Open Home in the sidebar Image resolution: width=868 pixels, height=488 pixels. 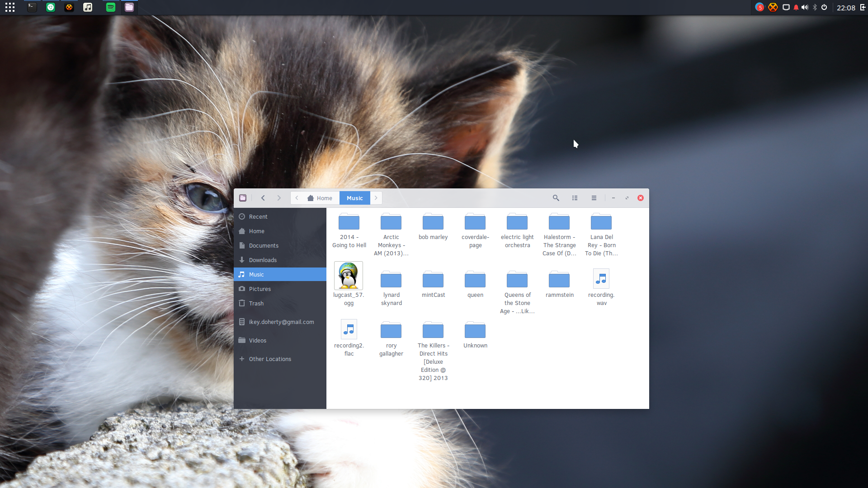pyautogui.click(x=280, y=231)
